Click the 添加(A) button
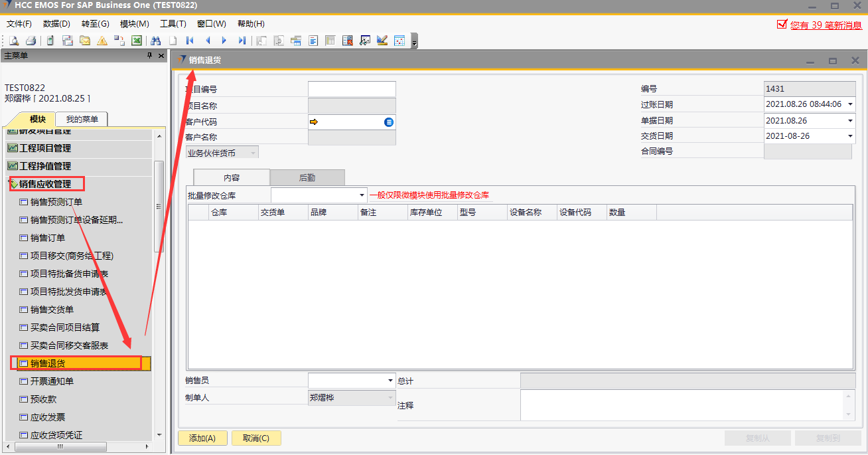The image size is (868, 455). (x=202, y=438)
